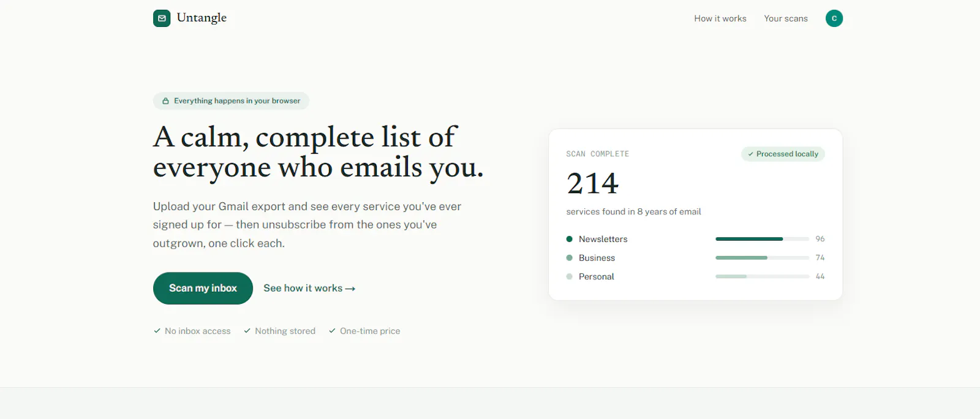Click the No inbox access text
Screen dimensions: 980x419
198,331
